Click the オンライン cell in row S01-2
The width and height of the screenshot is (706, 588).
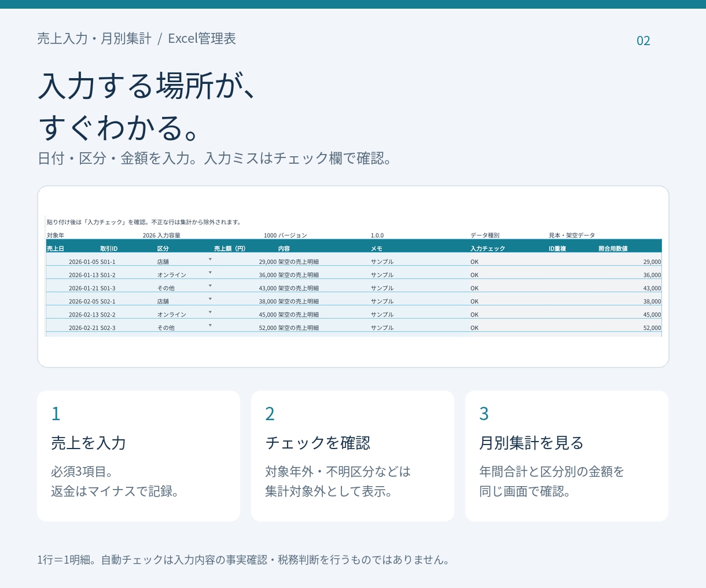(172, 275)
